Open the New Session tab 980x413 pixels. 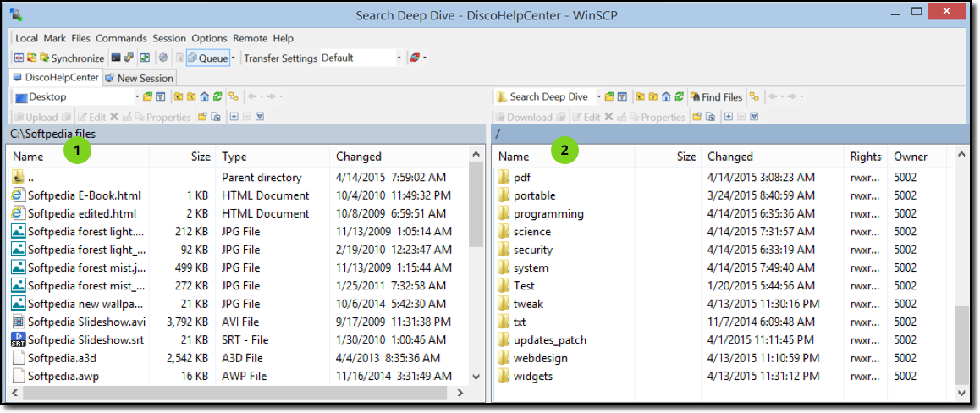140,78
